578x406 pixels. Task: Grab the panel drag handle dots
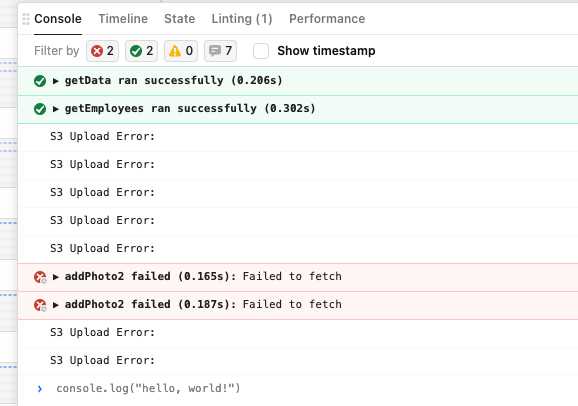(26, 19)
